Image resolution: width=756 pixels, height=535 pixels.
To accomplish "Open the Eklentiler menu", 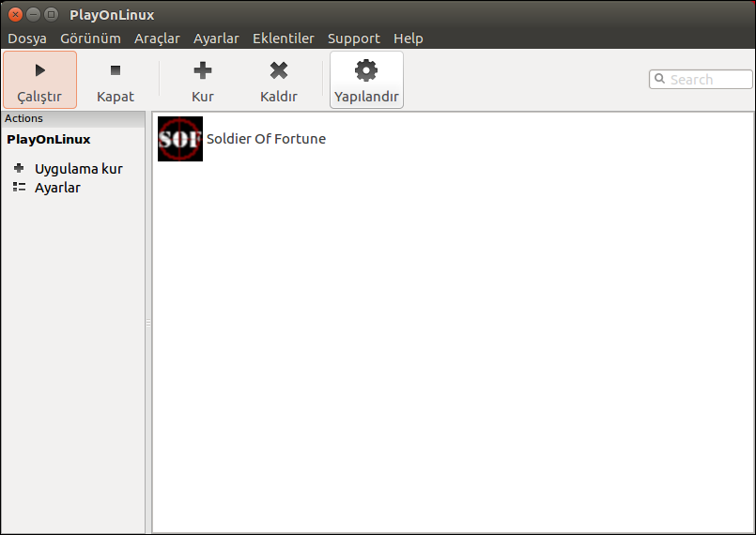I will 284,38.
